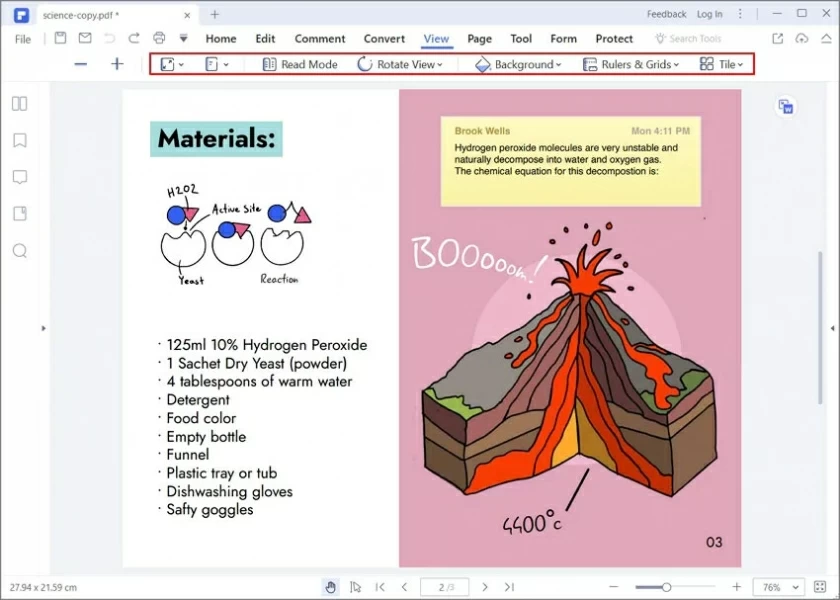Select the Hand tool in status bar
Image resolution: width=840 pixels, height=600 pixels.
point(330,587)
